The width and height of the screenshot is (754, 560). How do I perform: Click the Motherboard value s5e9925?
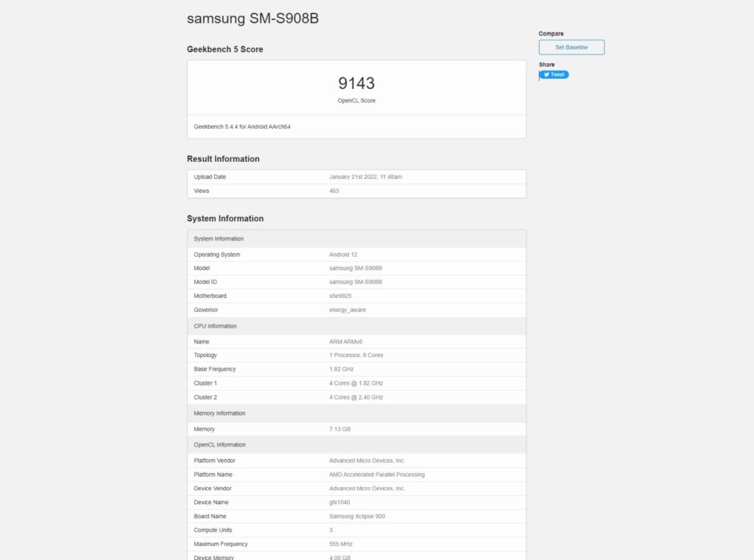click(340, 296)
